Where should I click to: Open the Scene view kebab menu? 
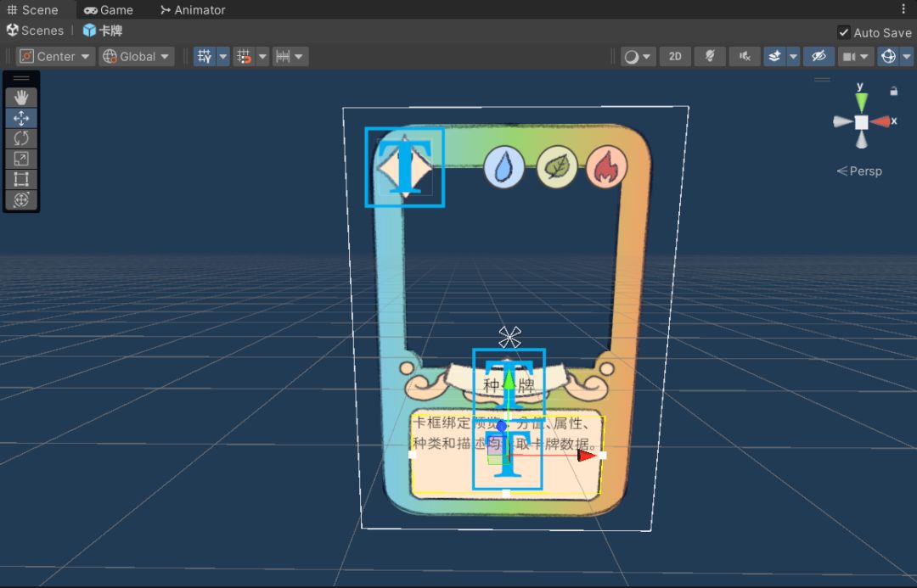903,9
